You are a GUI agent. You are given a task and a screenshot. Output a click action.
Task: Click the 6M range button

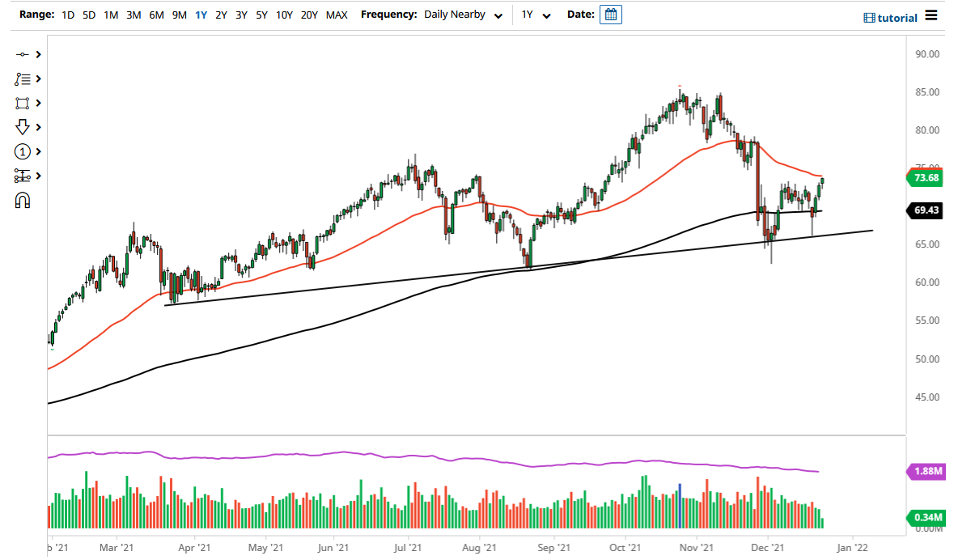click(x=155, y=15)
